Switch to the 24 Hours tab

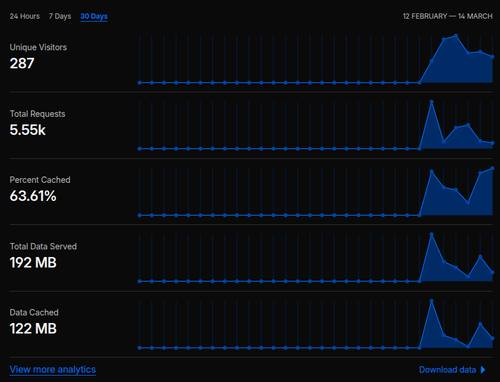(25, 16)
